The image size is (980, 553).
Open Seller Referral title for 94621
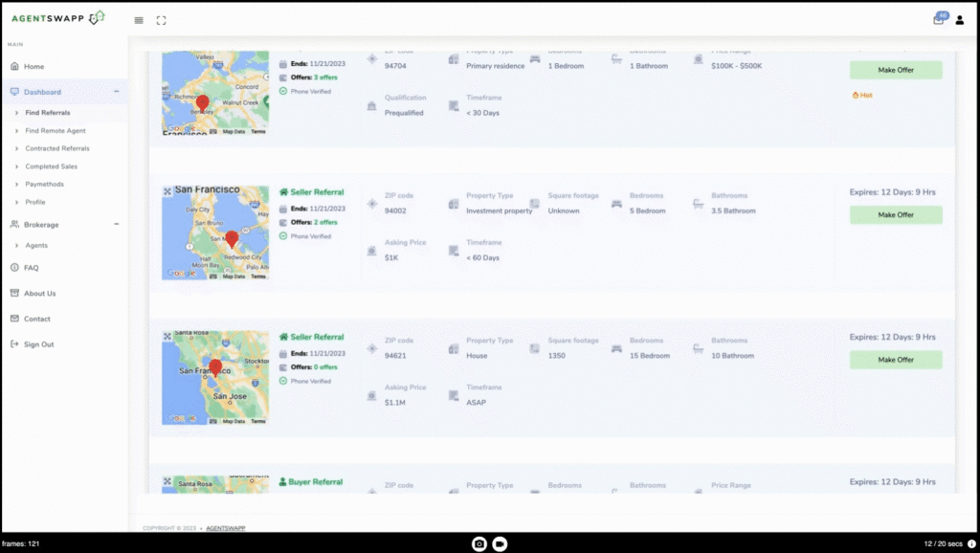317,337
